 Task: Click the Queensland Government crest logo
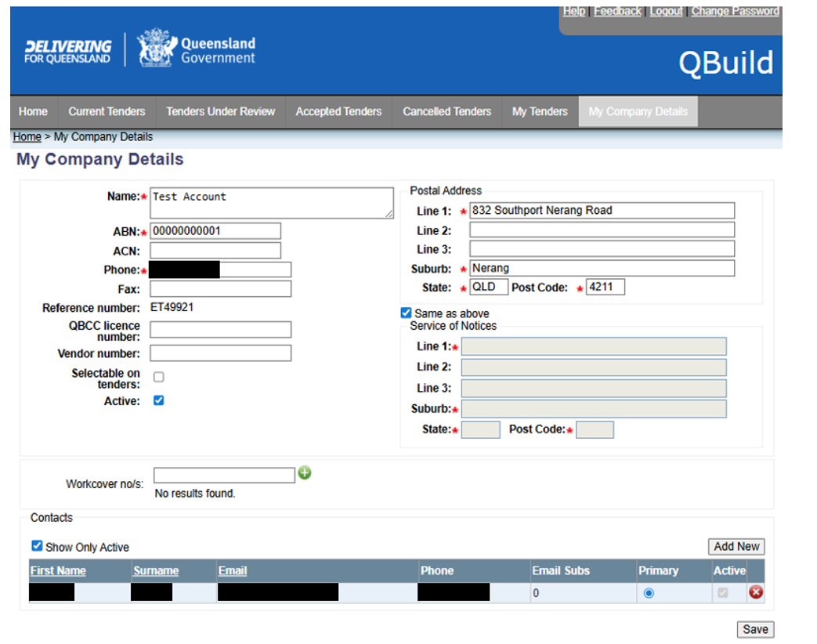point(156,50)
